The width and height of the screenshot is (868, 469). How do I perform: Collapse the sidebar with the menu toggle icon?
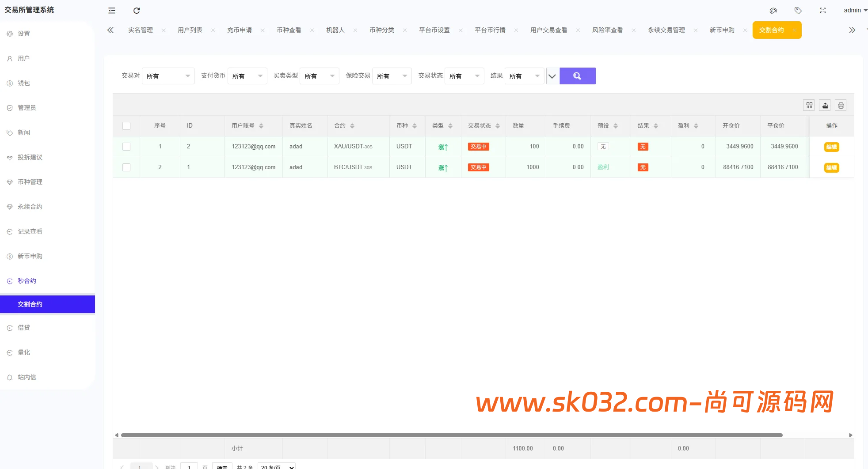pyautogui.click(x=112, y=11)
